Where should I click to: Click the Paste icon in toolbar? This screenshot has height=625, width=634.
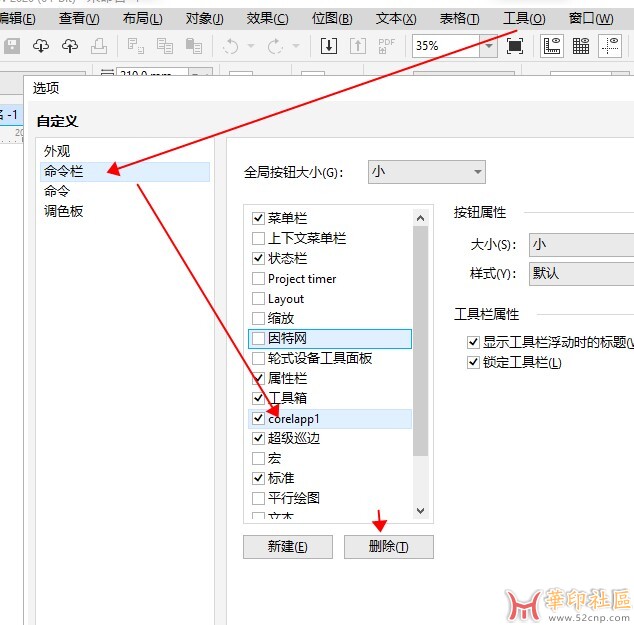[x=194, y=46]
